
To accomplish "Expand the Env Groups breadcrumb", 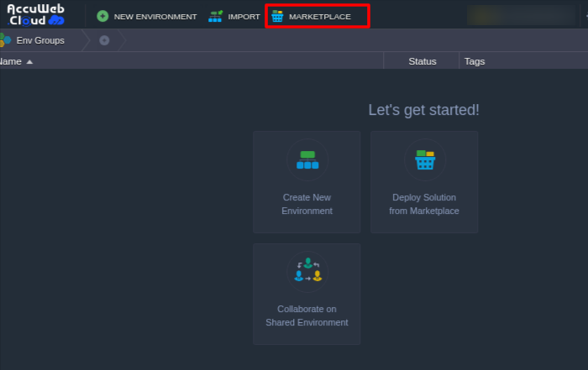I will coord(40,40).
